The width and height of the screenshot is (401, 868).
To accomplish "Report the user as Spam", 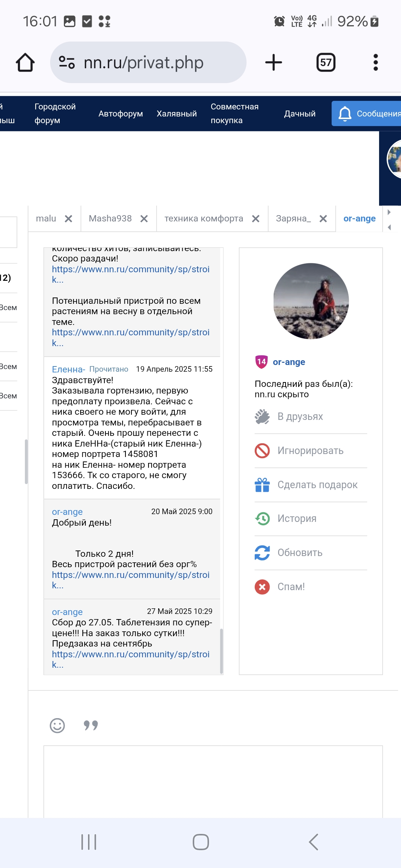I will (x=291, y=587).
